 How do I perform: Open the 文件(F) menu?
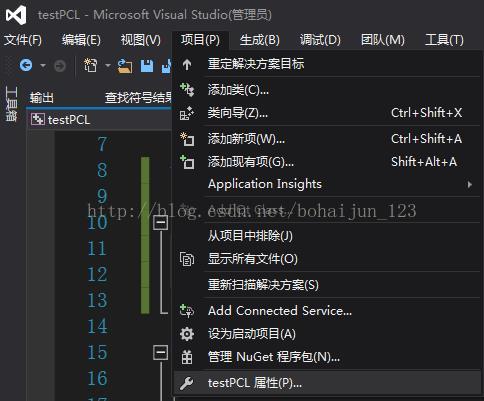point(23,40)
